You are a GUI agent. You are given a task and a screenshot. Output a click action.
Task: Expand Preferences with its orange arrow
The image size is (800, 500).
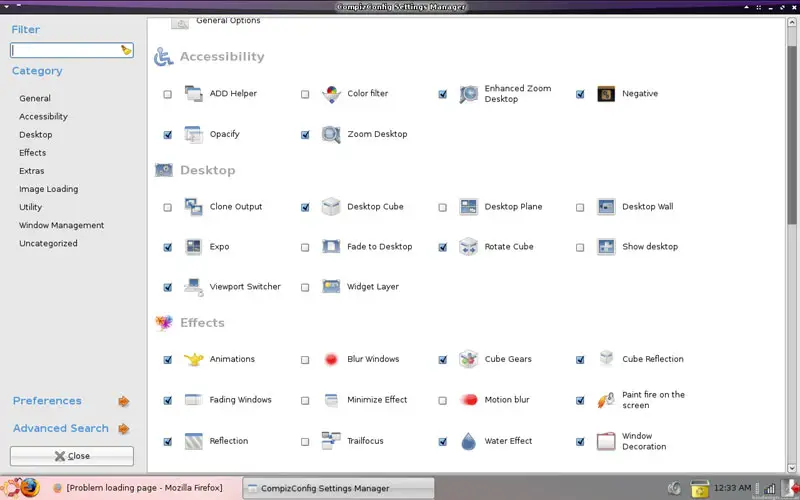click(x=123, y=402)
